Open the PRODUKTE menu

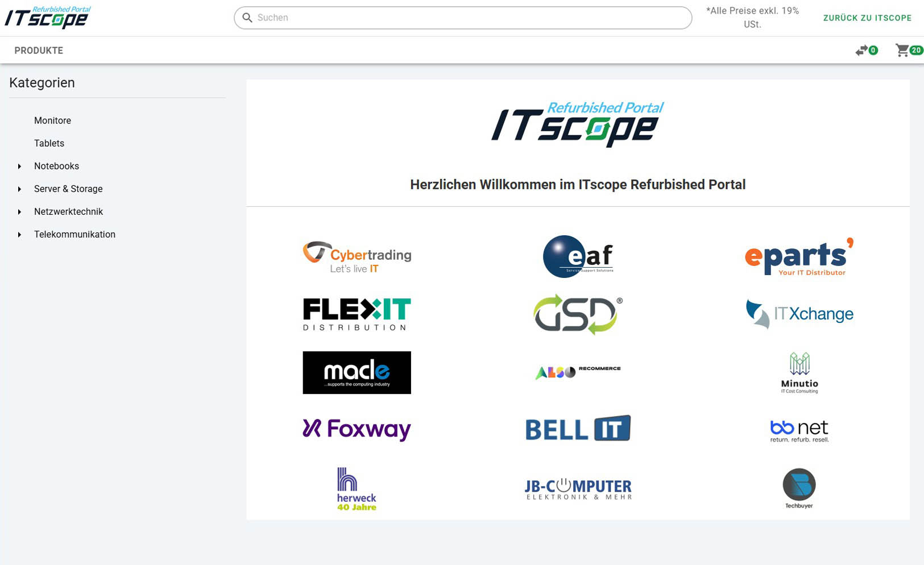pos(38,50)
